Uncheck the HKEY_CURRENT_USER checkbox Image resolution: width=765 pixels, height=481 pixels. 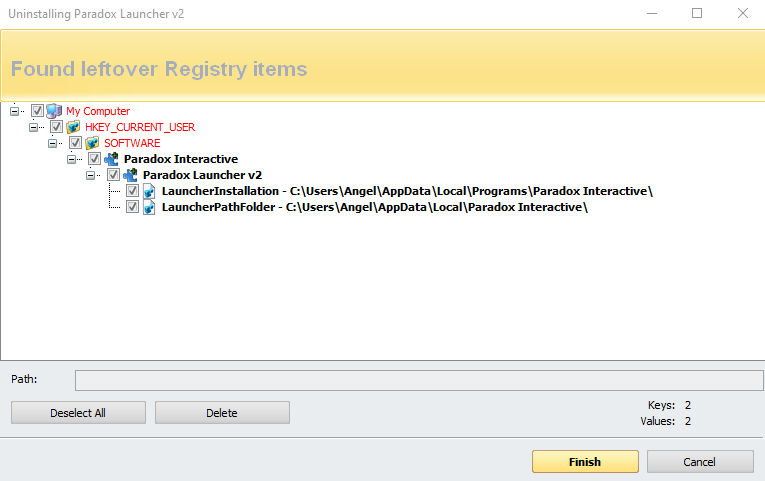pyautogui.click(x=57, y=127)
